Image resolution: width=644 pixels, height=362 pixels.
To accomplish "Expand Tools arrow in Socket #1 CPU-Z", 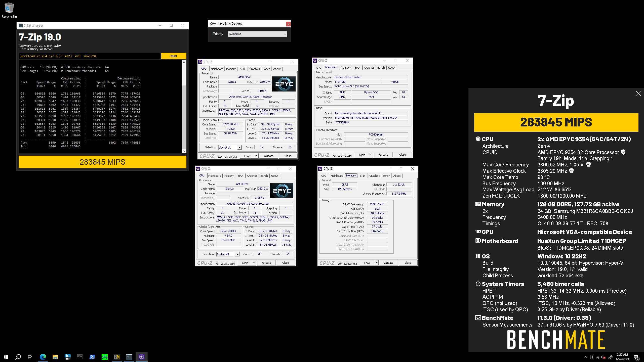I will click(x=256, y=156).
